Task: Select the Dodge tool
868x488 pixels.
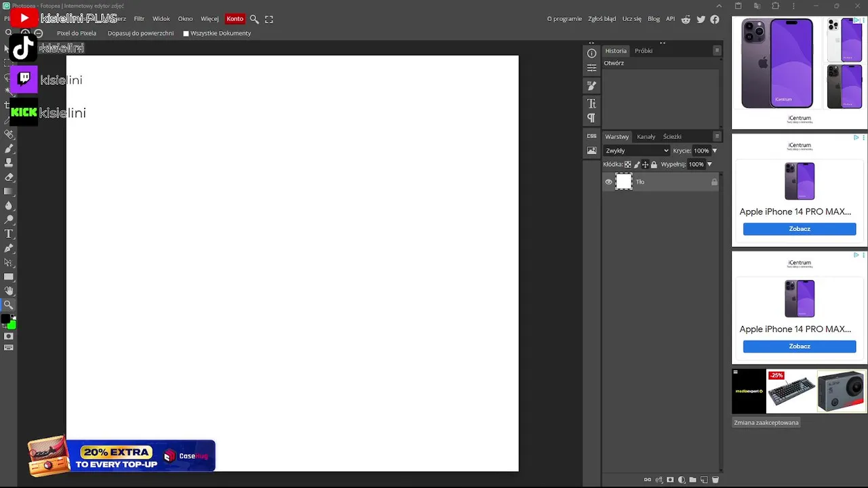Action: tap(9, 220)
